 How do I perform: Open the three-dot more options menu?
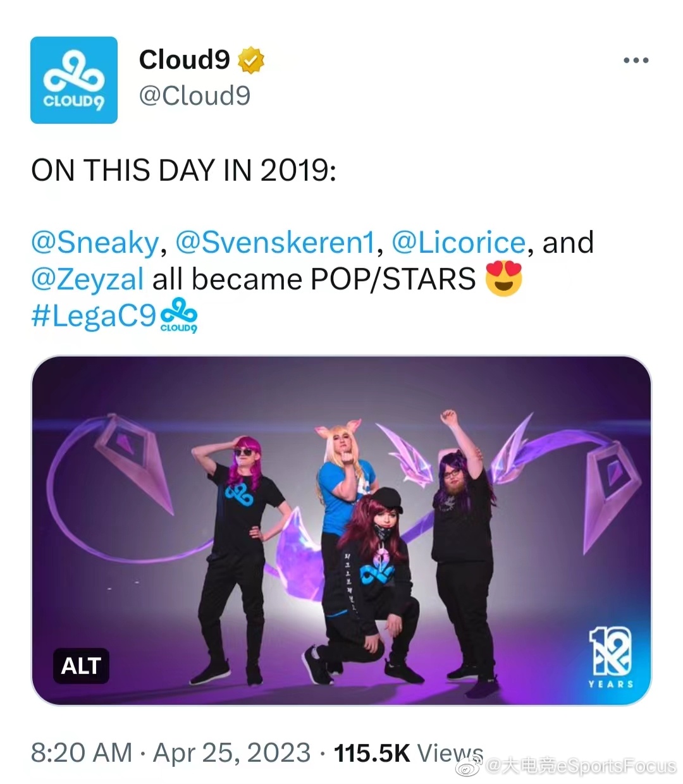coord(636,61)
